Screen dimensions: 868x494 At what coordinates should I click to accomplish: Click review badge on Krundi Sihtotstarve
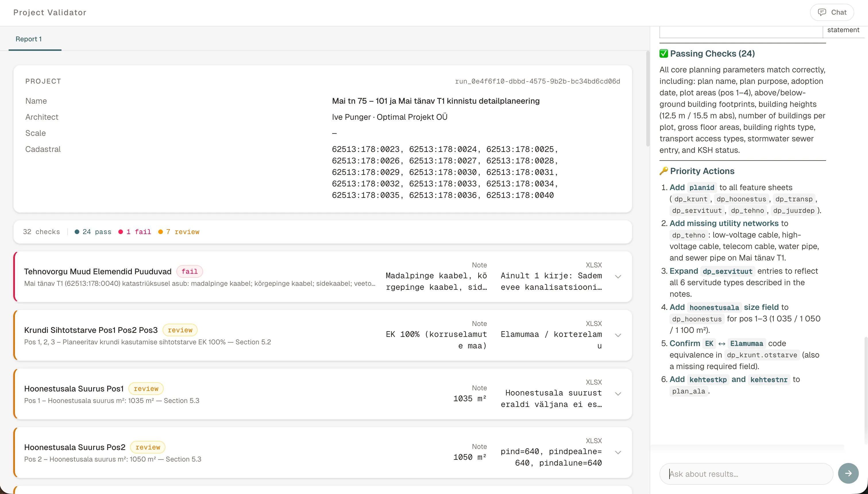pyautogui.click(x=180, y=330)
